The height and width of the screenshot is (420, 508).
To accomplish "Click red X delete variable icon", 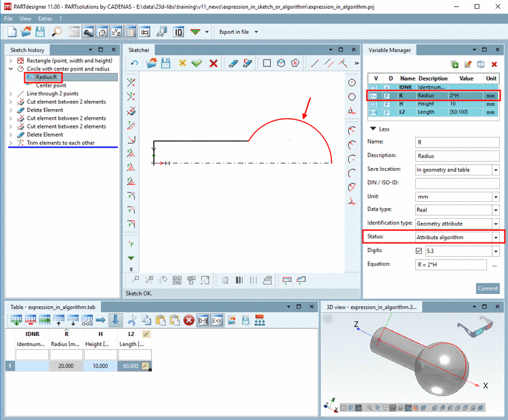I will click(x=494, y=64).
